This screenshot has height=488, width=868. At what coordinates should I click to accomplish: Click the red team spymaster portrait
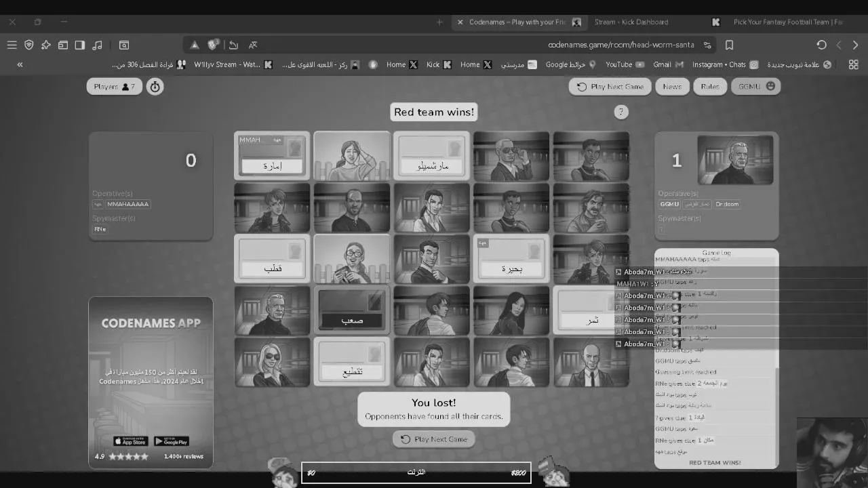735,160
